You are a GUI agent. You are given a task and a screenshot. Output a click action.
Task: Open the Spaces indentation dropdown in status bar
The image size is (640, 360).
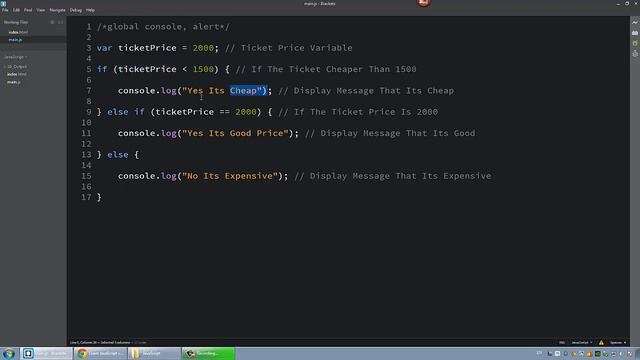(x=618, y=342)
